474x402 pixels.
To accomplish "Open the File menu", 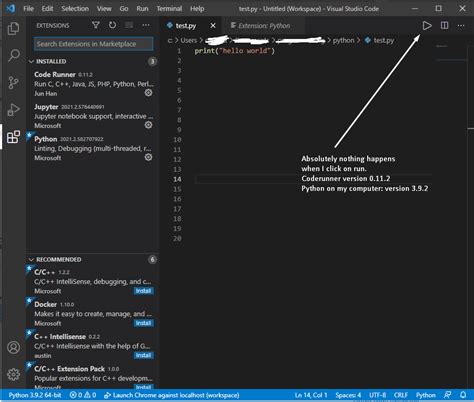I will click(28, 9).
